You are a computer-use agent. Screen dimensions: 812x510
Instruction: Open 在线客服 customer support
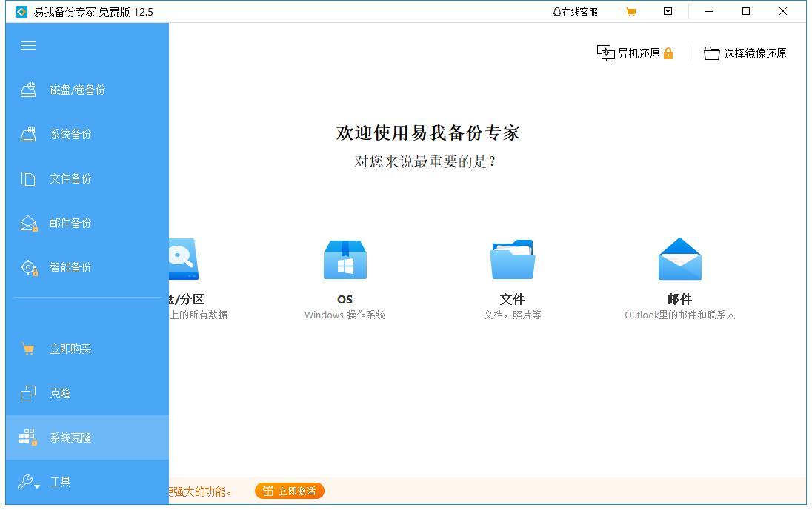(x=576, y=11)
